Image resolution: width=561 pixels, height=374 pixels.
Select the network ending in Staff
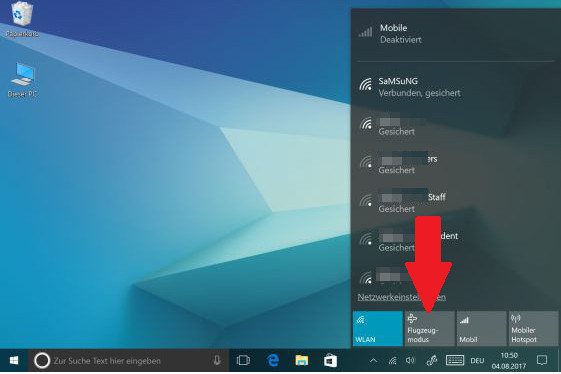[x=455, y=203]
